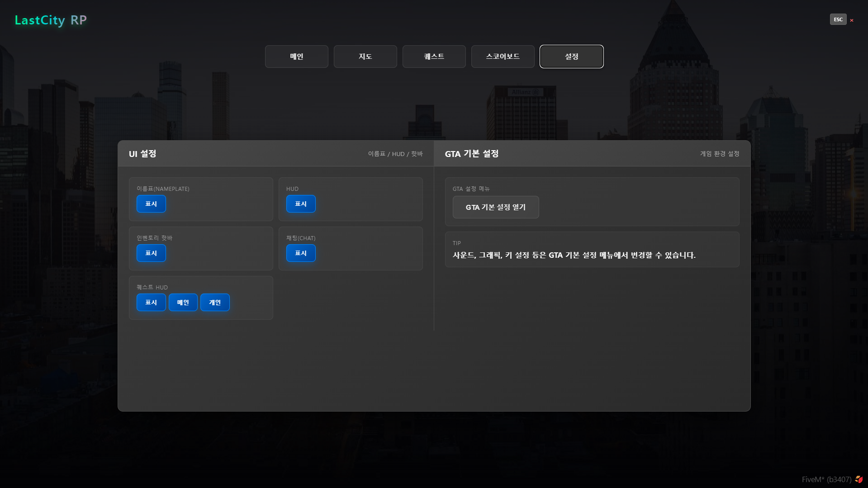Toggle HUD 표시 button
The height and width of the screenshot is (488, 868).
pos(301,204)
